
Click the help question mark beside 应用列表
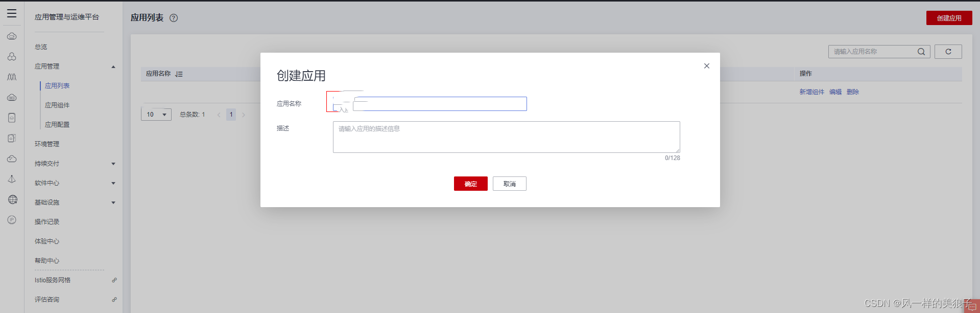tap(174, 18)
